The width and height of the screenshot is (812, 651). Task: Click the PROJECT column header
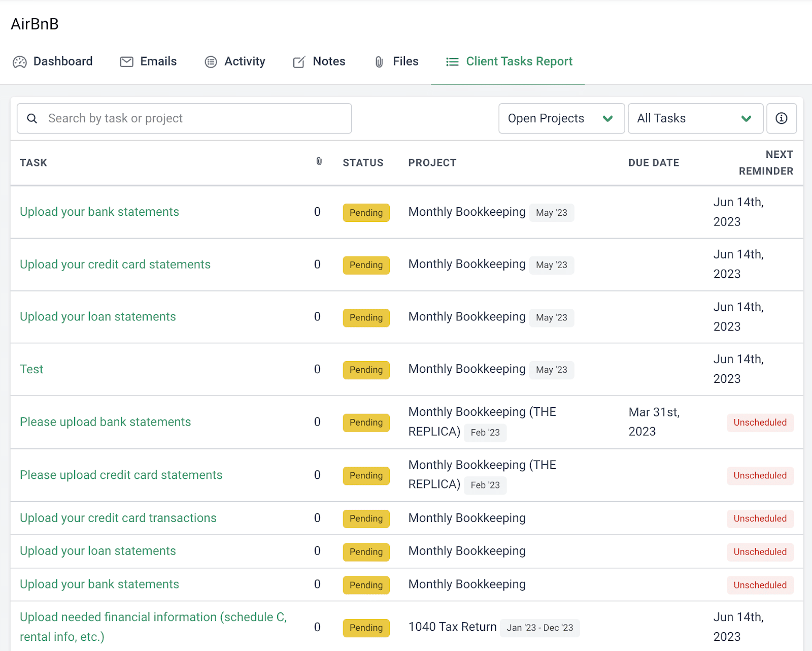pos(432,162)
